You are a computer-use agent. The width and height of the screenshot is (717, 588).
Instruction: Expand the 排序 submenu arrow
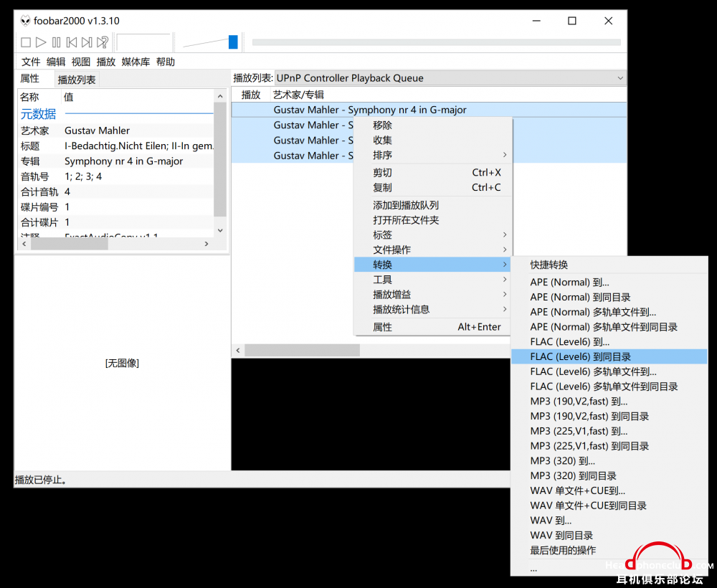pyautogui.click(x=505, y=155)
